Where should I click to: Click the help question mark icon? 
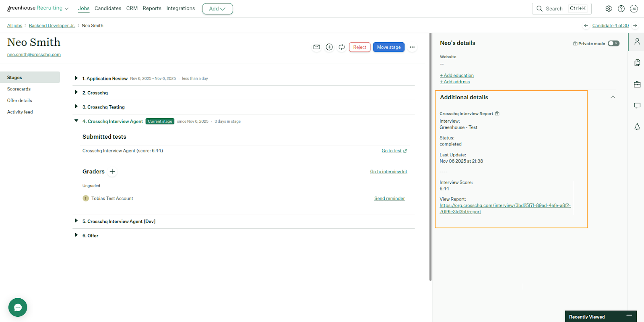(621, 8)
